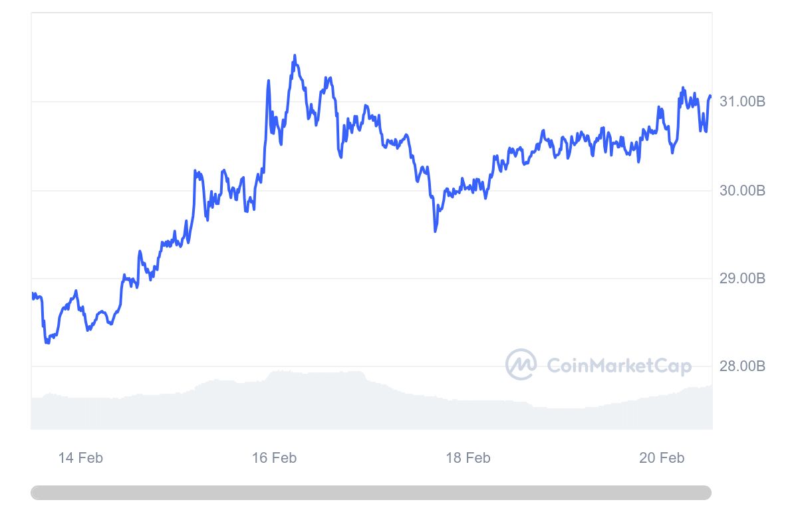Image resolution: width=798 pixels, height=532 pixels.
Task: Click the 14 Feb date label
Action: (80, 458)
